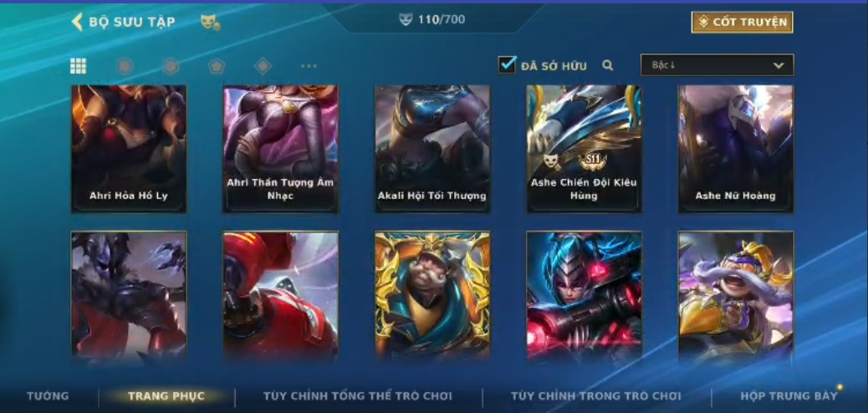Click the dropdown chevron in the sort box
Viewport: 868px width, 413px height.
coord(779,65)
